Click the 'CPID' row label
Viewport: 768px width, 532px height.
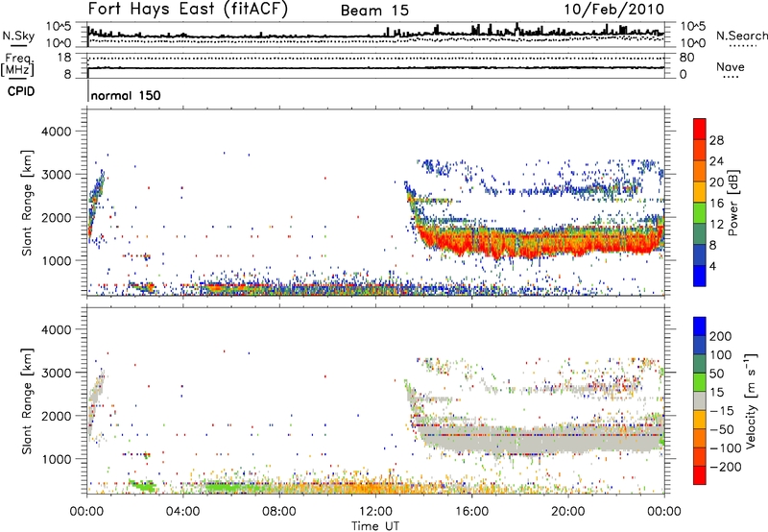[x=21, y=91]
